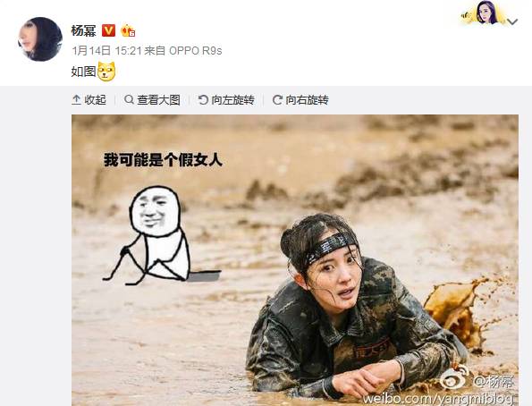532x406 pixels.
Task: Open the 1月14日 15:21 timestamp link
Action: [x=106, y=51]
